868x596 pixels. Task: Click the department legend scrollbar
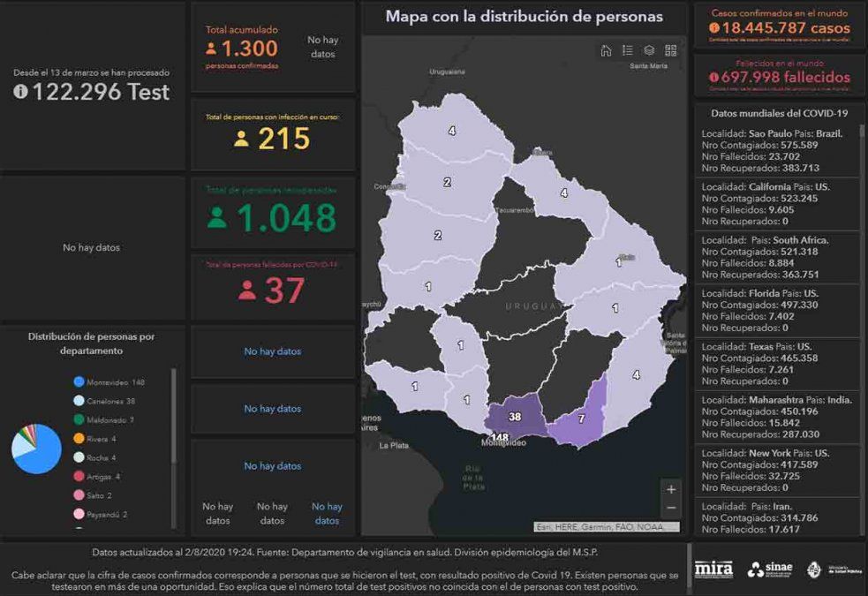tap(174, 415)
